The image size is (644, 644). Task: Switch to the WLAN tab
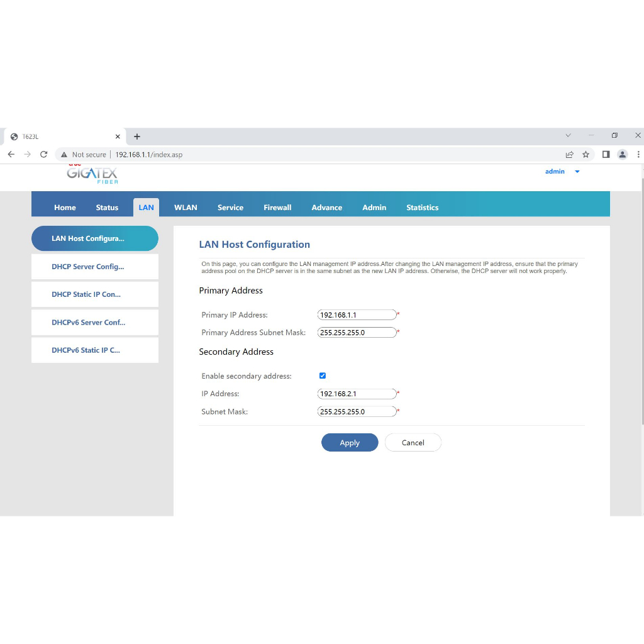(186, 208)
